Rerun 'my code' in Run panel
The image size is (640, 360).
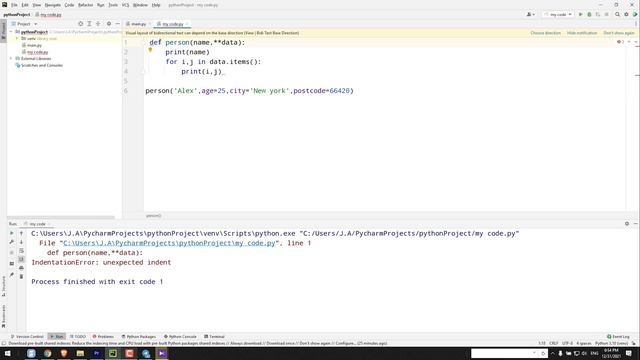[11, 233]
